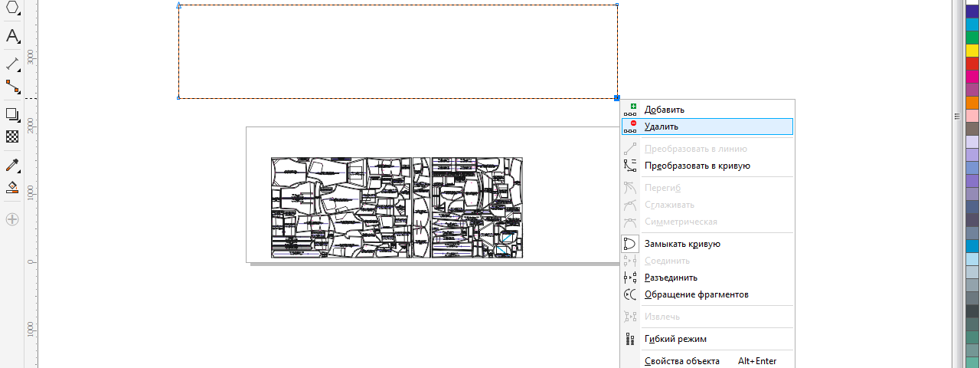Open Свойства объекта
Screen dimensions: 980x368
coord(707,361)
